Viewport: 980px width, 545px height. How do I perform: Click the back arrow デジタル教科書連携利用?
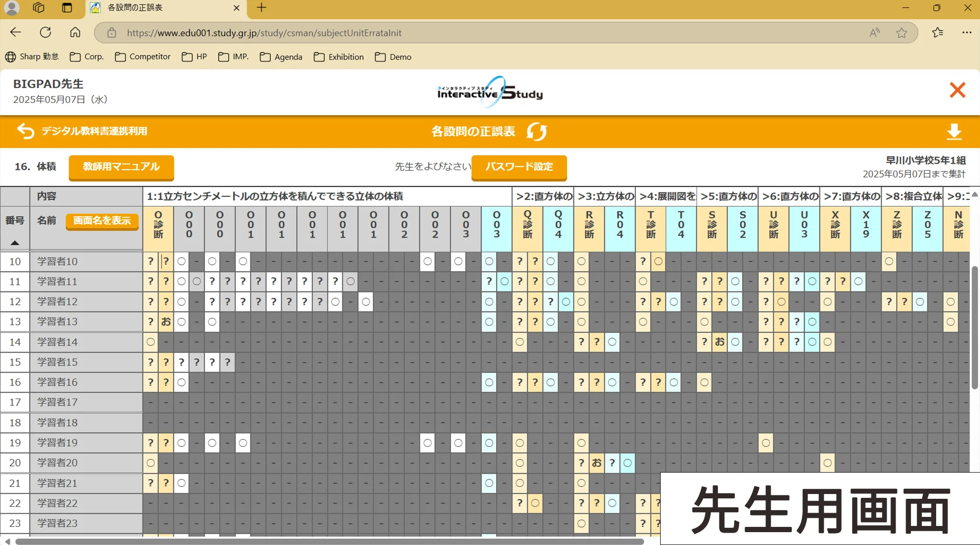pos(26,131)
